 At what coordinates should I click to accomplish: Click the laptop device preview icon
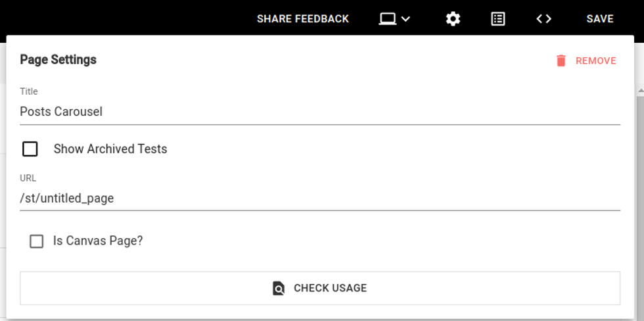(x=388, y=19)
